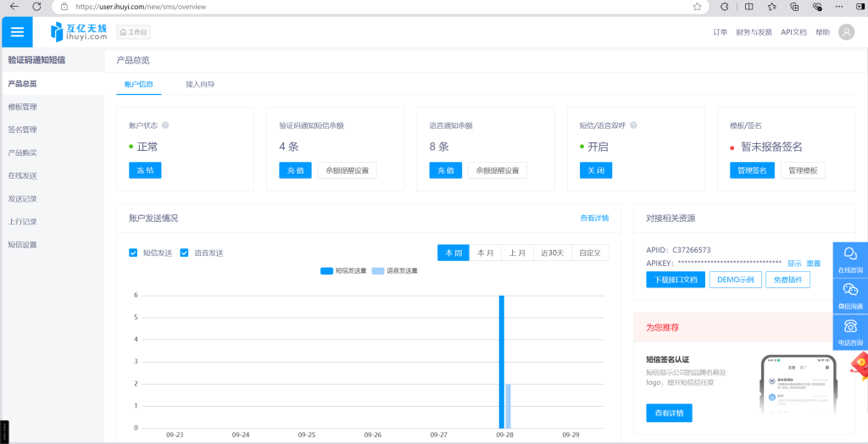Viewport: 868px width, 444px height.
Task: Click the light blue voice bar for 09-28
Action: tap(509, 406)
